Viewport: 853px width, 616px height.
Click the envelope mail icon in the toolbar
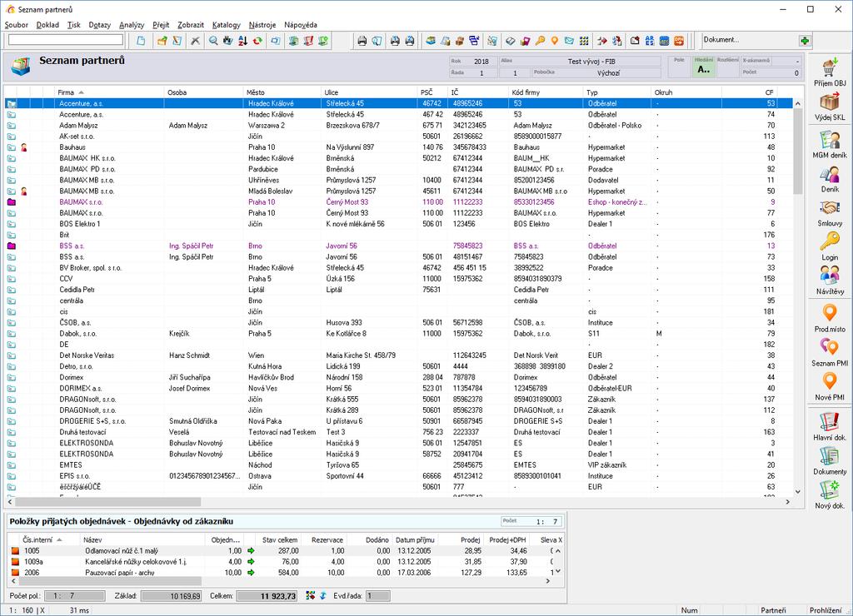(x=569, y=41)
